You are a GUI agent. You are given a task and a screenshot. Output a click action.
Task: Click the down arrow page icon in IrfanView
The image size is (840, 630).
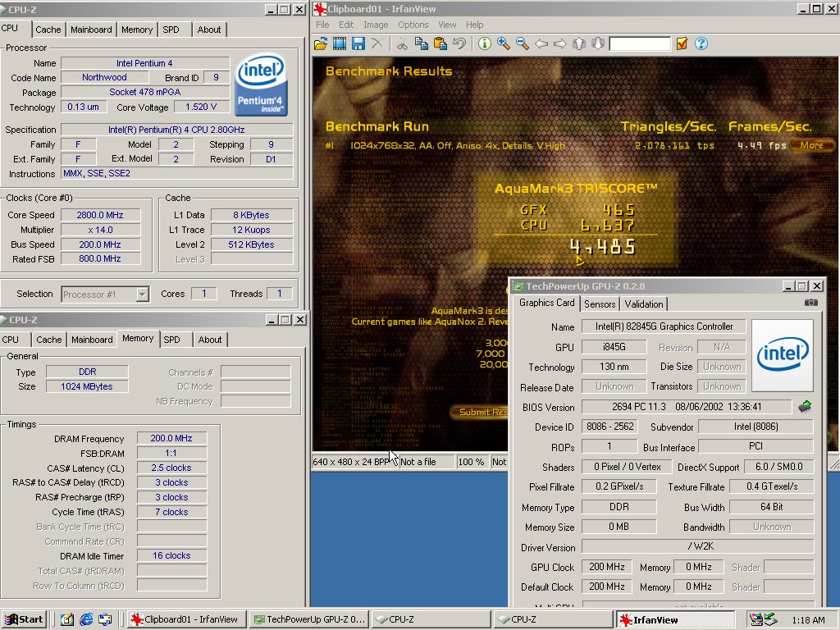pyautogui.click(x=598, y=44)
